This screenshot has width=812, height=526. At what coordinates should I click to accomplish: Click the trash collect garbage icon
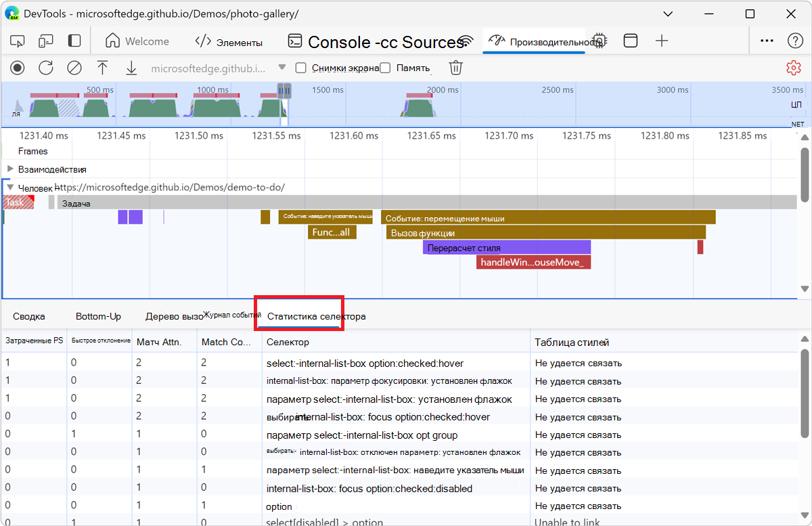pyautogui.click(x=456, y=68)
